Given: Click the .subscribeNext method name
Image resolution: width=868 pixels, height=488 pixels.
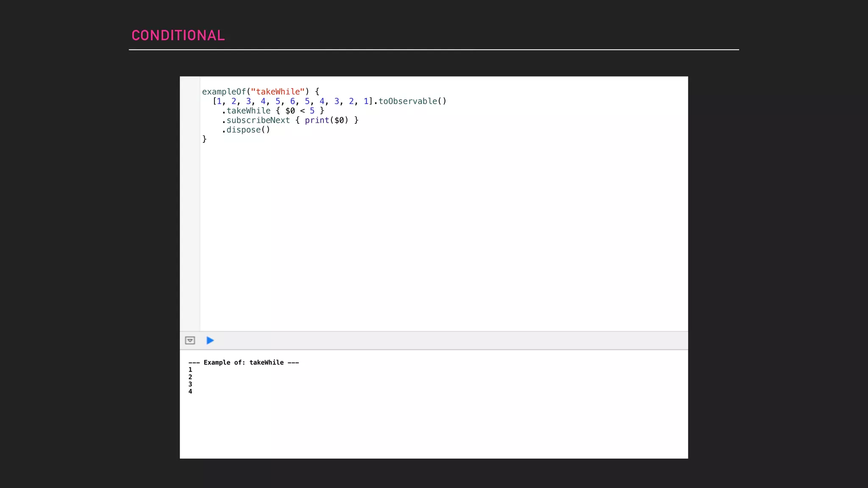Looking at the screenshot, I should tap(258, 120).
